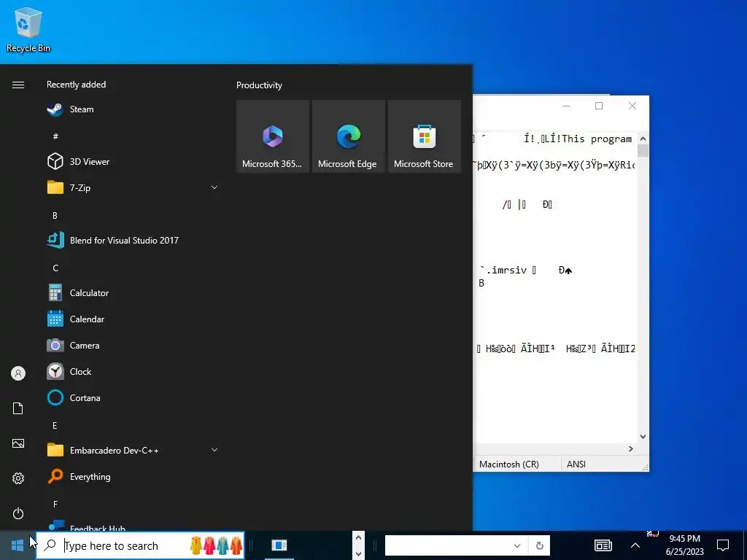
Task: Open Embarcadero Dev-C++ folder entry
Action: 132,450
